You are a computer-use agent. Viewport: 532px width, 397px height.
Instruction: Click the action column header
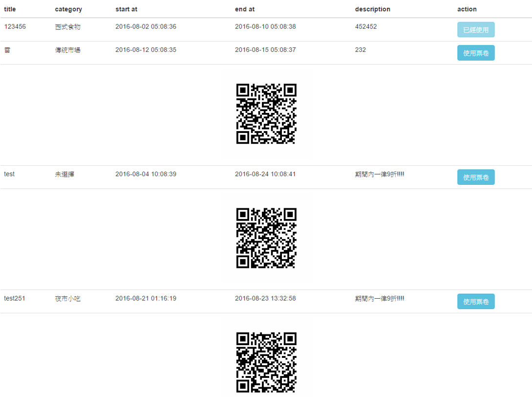[467, 9]
